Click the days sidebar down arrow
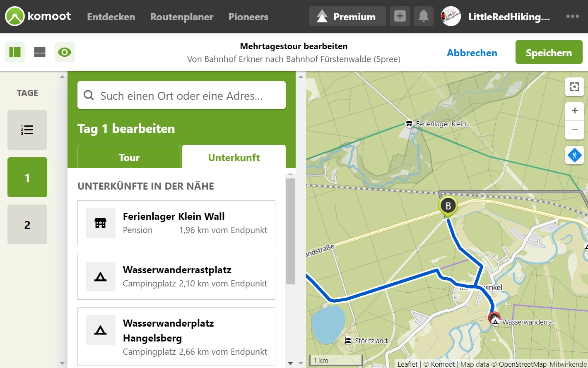Viewport: 588px width, 368px height. coord(62,363)
